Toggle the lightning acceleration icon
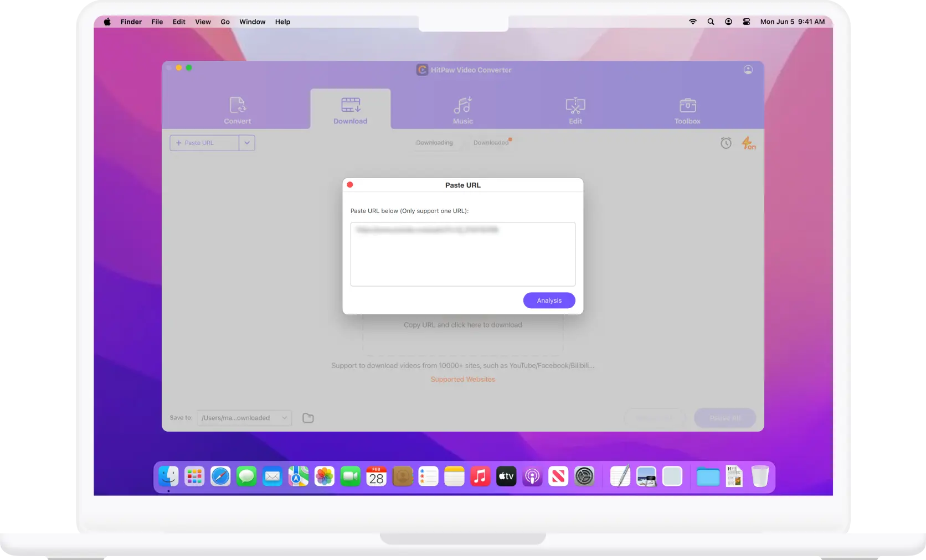This screenshot has height=560, width=926. [748, 143]
